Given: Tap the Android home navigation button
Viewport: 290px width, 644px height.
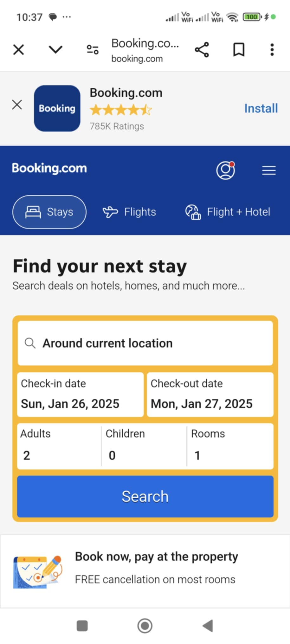Looking at the screenshot, I should (145, 626).
